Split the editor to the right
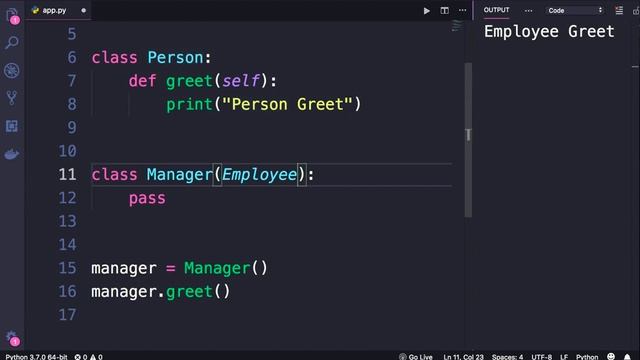 (x=444, y=11)
